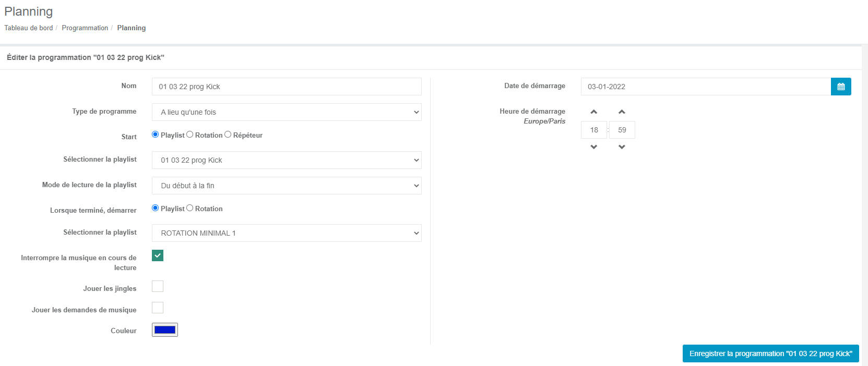Image resolution: width=868 pixels, height=366 pixels.
Task: Open the start date calendar picker
Action: [x=841, y=87]
